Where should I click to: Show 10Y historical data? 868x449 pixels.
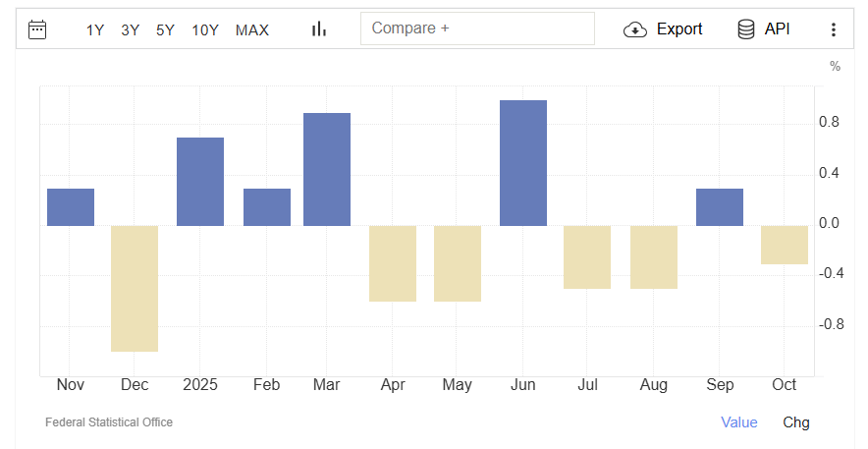pyautogui.click(x=205, y=30)
